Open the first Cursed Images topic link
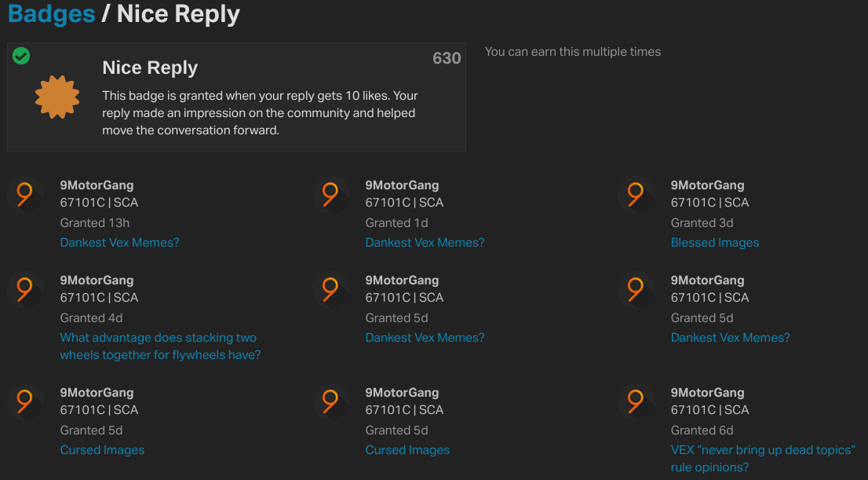Screen dimensions: 868x480 pyautogui.click(x=102, y=450)
